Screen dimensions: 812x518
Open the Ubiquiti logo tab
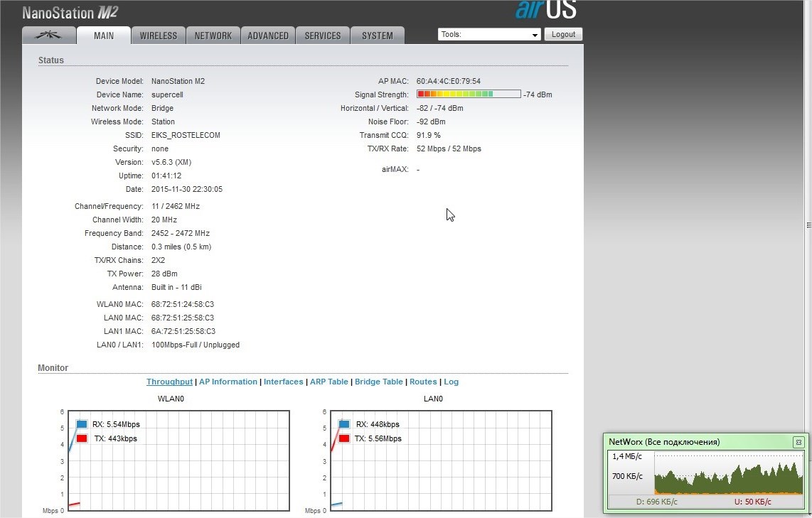[x=49, y=36]
